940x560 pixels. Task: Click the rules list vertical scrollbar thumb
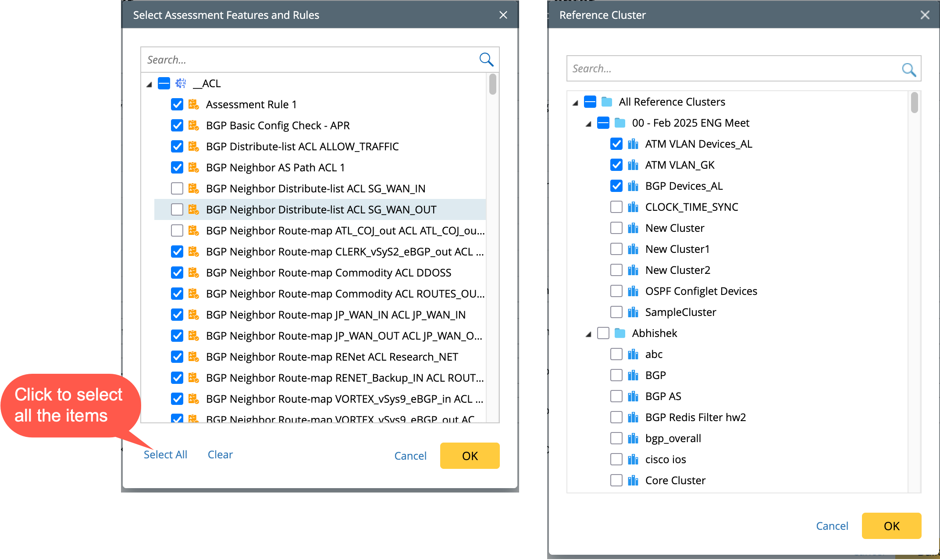[x=493, y=85]
